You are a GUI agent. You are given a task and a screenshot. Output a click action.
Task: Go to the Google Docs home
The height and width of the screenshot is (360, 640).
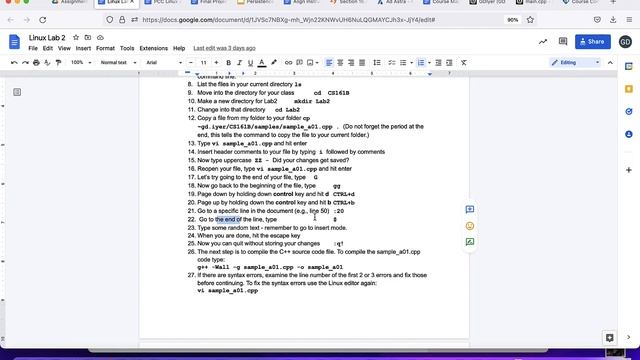(14, 42)
